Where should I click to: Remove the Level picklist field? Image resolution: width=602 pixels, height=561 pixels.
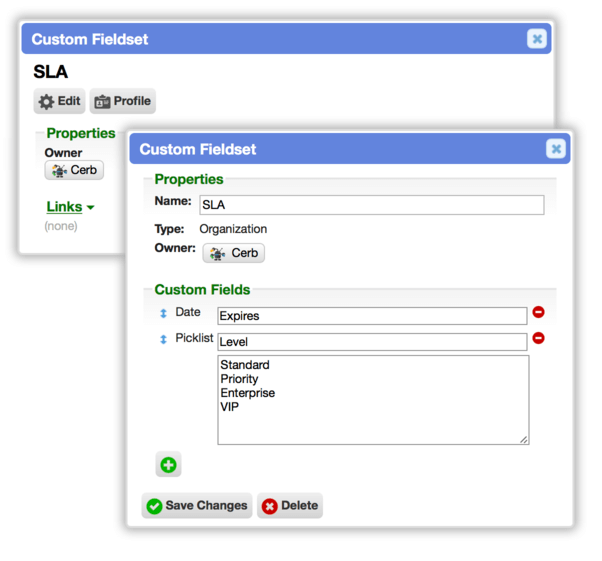pos(538,338)
